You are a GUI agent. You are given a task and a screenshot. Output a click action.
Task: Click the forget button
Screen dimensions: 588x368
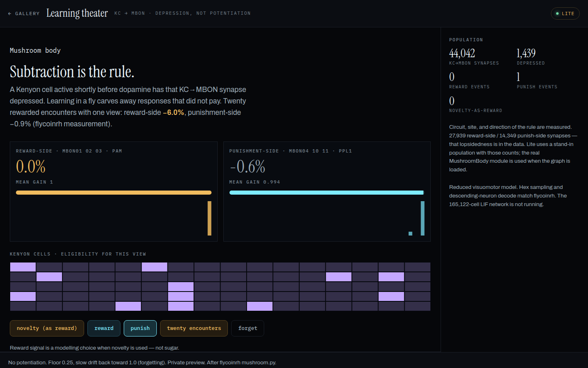pyautogui.click(x=248, y=328)
